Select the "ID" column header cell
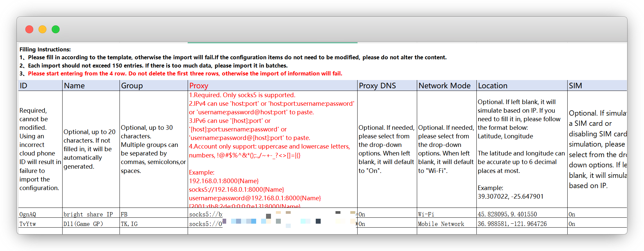The height and width of the screenshot is (251, 644). (x=40, y=86)
